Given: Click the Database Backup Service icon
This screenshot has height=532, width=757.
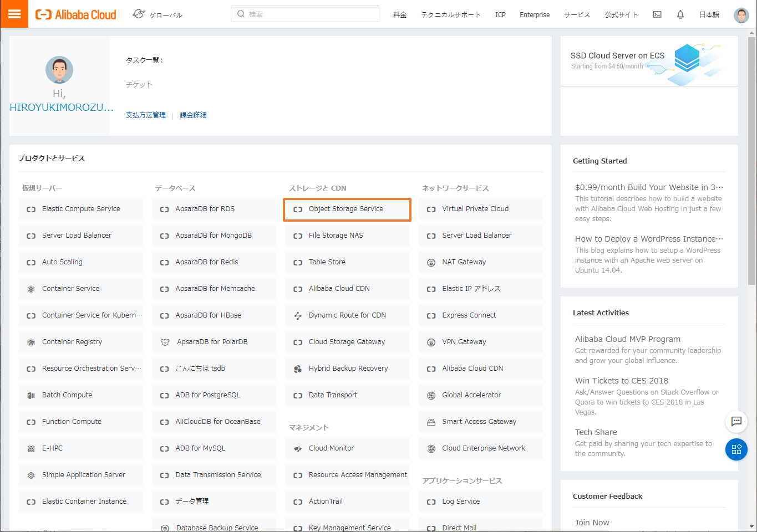Looking at the screenshot, I should (165, 528).
